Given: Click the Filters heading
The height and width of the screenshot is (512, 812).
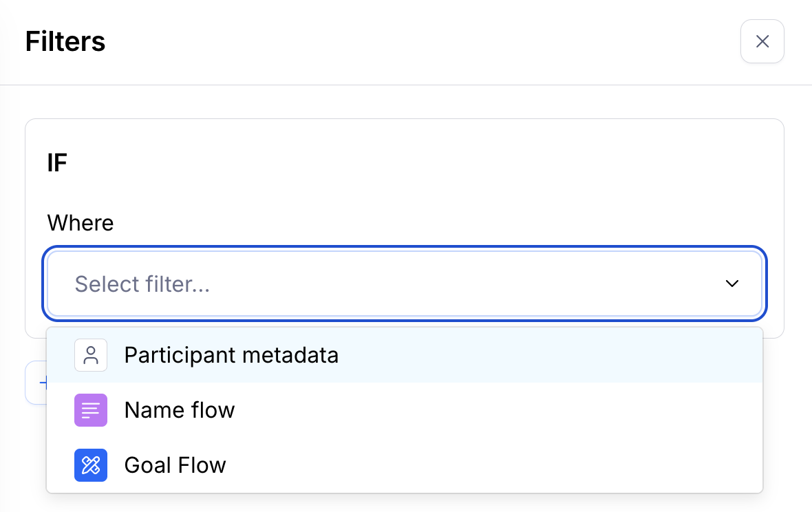Looking at the screenshot, I should [x=65, y=41].
